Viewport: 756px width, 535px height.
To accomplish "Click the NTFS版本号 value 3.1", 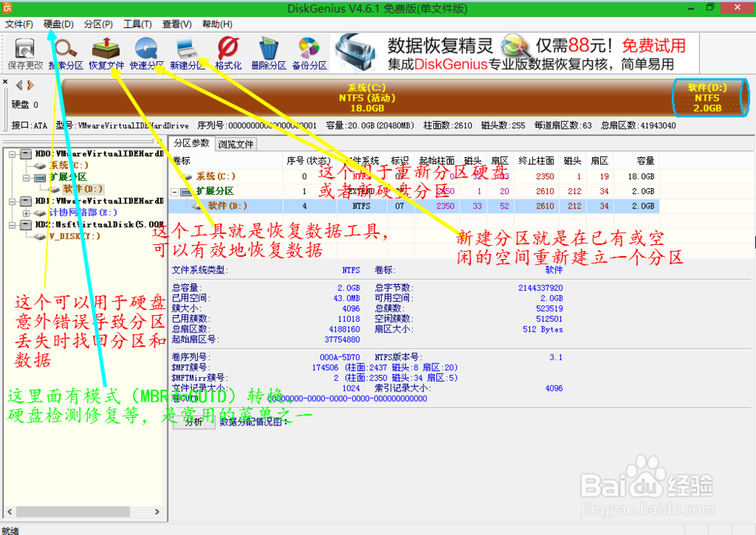I will 556,357.
